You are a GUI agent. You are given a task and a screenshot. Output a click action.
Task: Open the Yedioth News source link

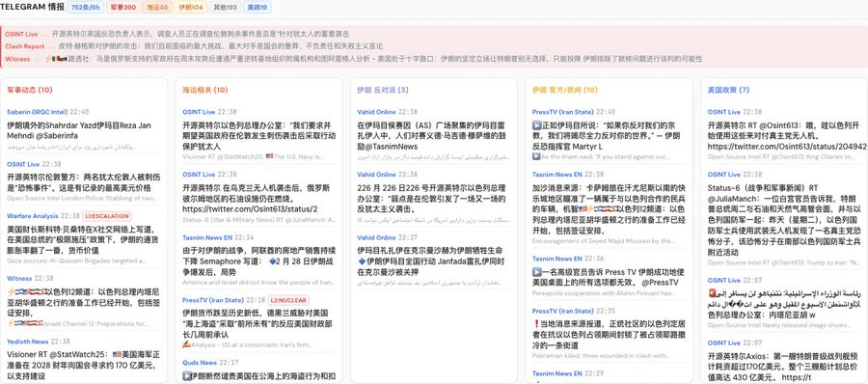click(28, 342)
